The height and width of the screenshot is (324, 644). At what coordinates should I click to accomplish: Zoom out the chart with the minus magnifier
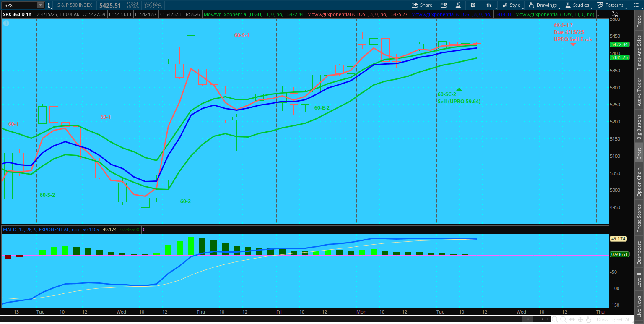click(x=555, y=319)
